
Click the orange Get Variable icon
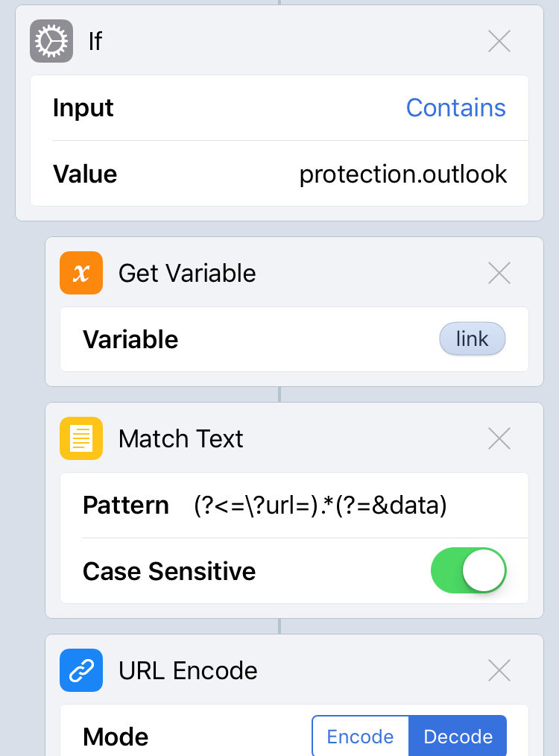pyautogui.click(x=81, y=273)
